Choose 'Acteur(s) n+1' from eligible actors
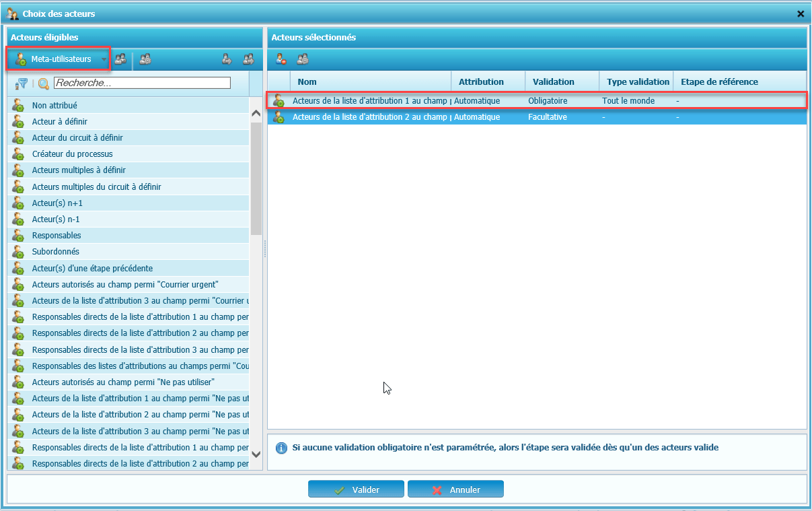This screenshot has width=812, height=511. [x=57, y=203]
